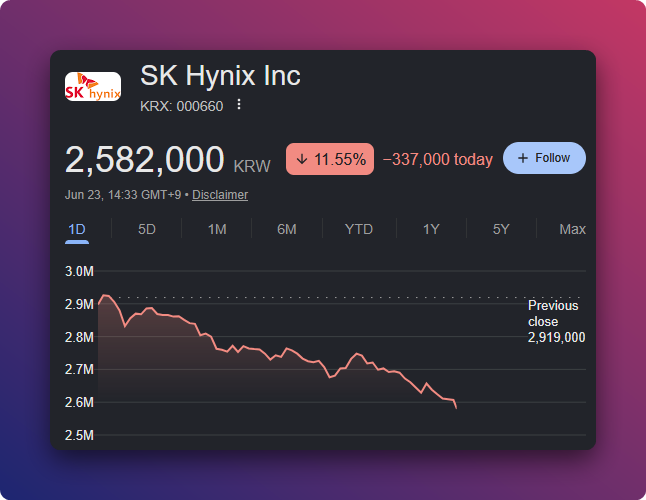The height and width of the screenshot is (500, 646).
Task: Select the 1D chart range tab
Action: (x=77, y=229)
